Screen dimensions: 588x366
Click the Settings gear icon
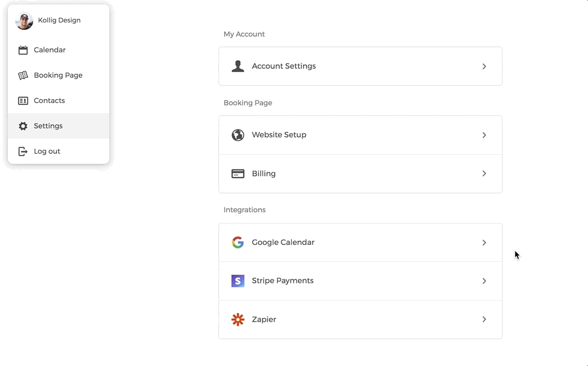click(23, 126)
